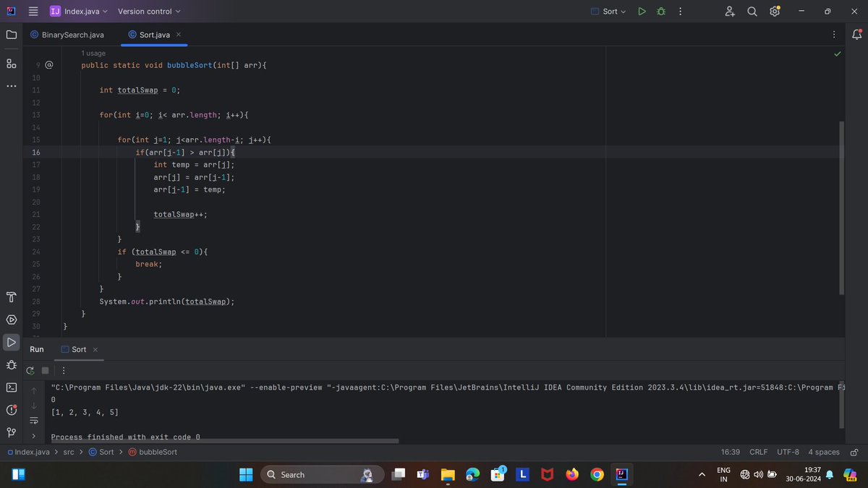The height and width of the screenshot is (488, 868).
Task: Open Firefox from the taskbar
Action: 572,475
